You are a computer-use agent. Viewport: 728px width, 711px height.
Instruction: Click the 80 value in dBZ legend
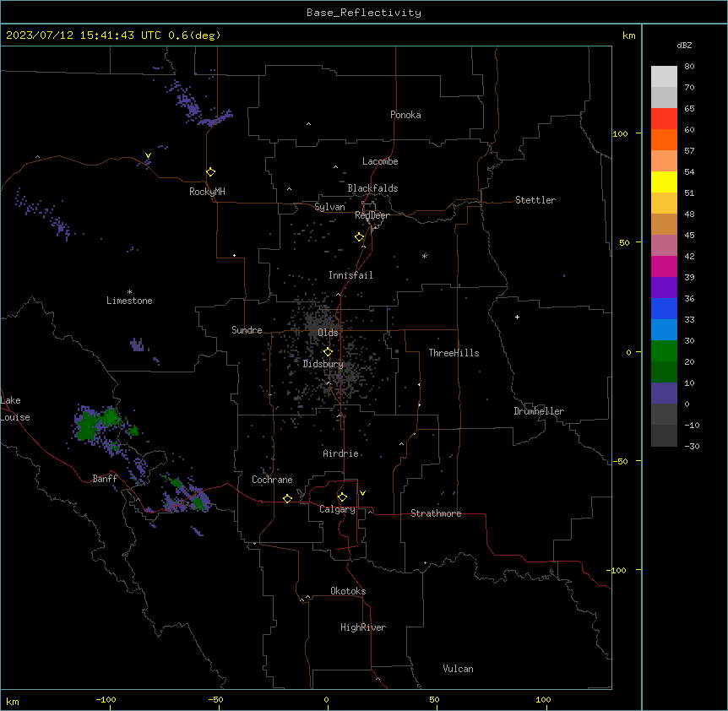tap(689, 67)
